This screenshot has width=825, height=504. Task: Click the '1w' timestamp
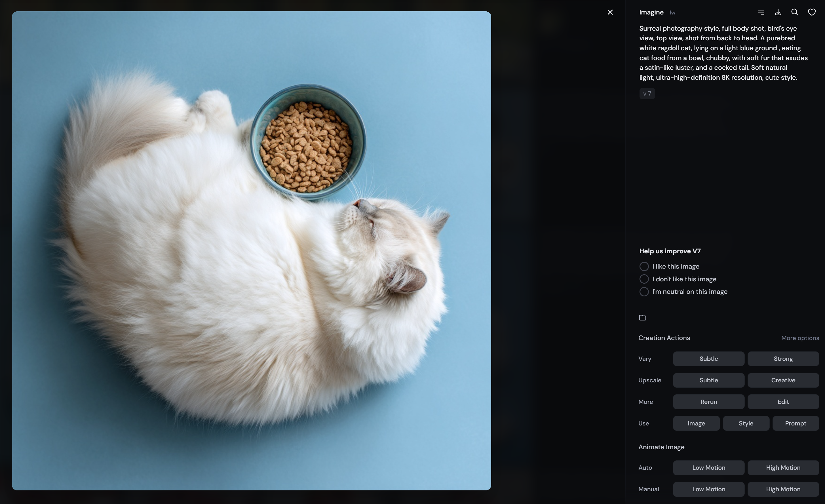click(672, 13)
